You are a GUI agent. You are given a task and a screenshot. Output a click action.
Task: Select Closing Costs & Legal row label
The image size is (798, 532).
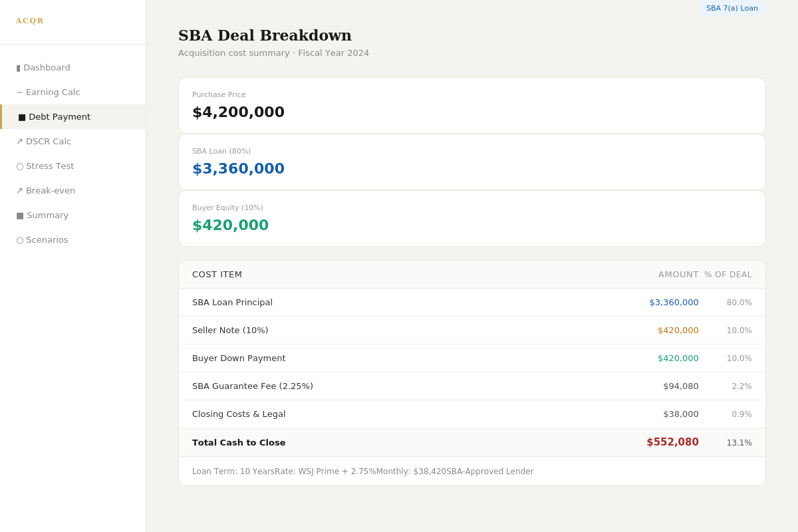click(x=239, y=414)
